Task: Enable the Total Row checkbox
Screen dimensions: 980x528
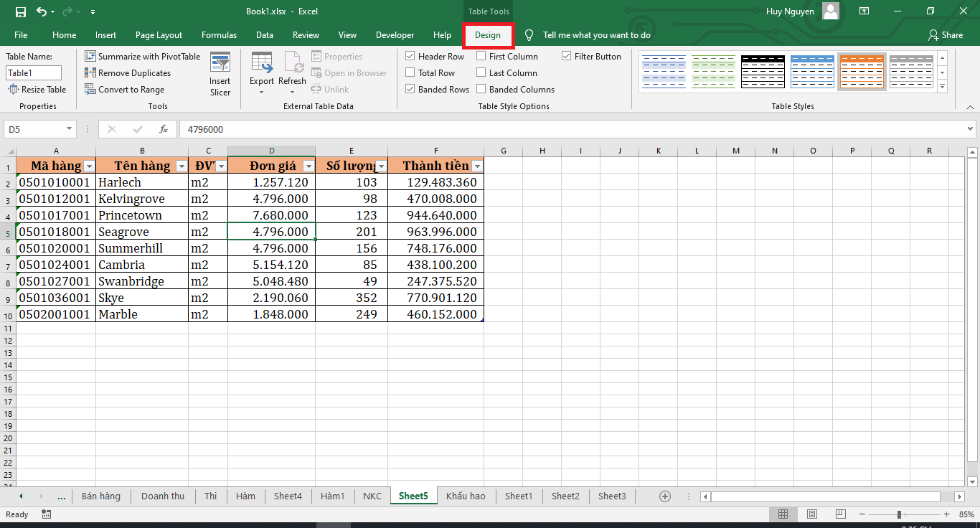Action: click(x=410, y=73)
